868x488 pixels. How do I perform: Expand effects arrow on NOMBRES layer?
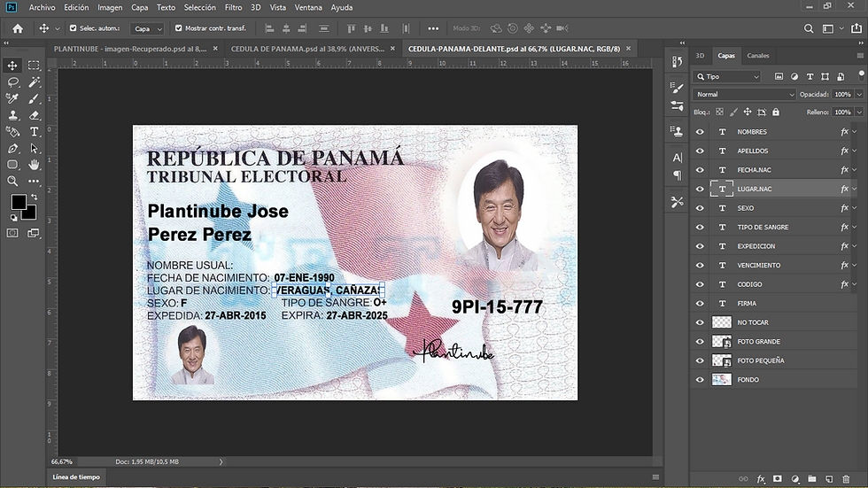[855, 132]
